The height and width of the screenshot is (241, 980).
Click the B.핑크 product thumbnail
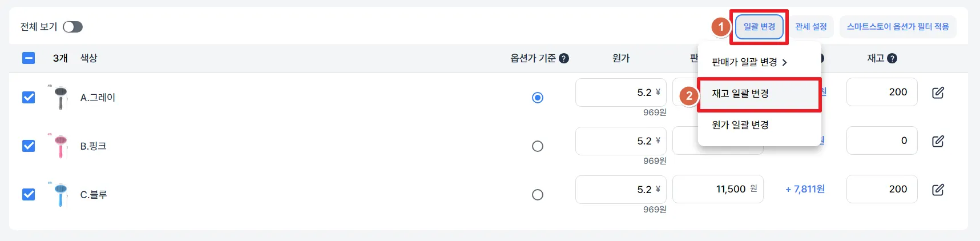(61, 146)
